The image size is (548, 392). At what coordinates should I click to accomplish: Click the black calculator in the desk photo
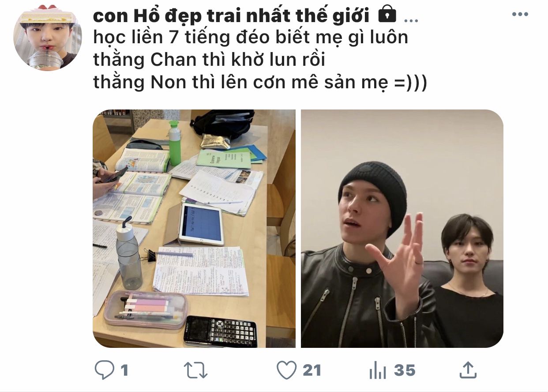[x=220, y=332]
